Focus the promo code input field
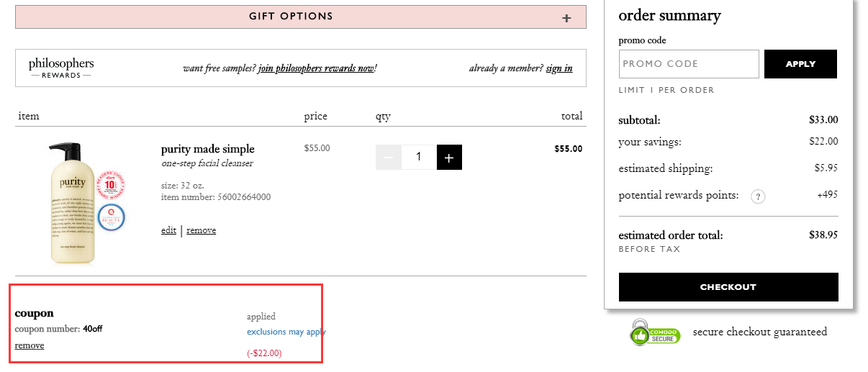868x372 pixels. pyautogui.click(x=689, y=64)
